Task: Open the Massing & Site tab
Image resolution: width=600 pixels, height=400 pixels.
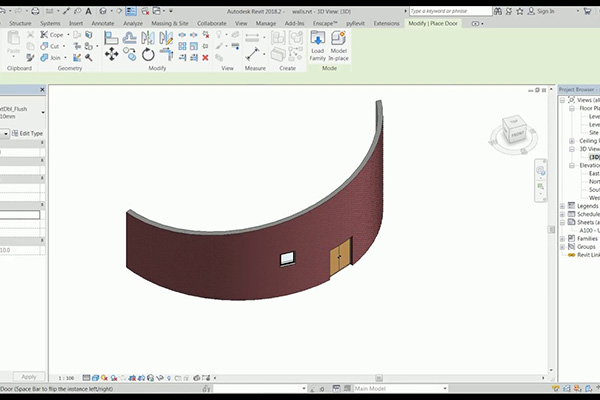Action: (170, 23)
